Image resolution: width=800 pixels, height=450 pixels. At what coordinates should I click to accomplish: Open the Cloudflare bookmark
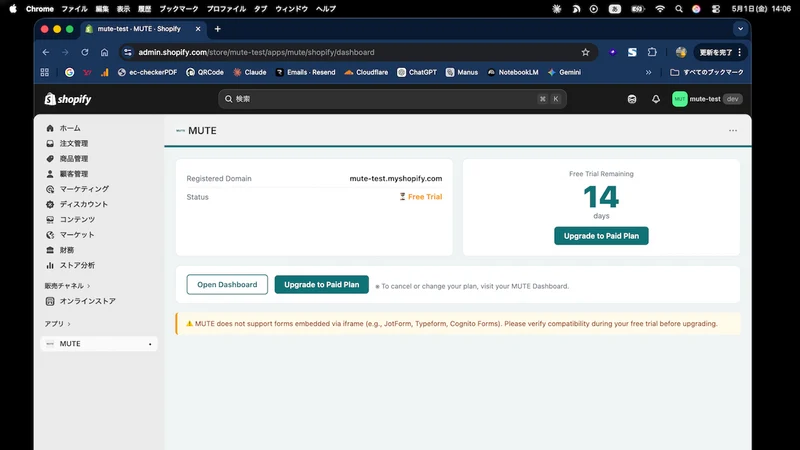366,72
